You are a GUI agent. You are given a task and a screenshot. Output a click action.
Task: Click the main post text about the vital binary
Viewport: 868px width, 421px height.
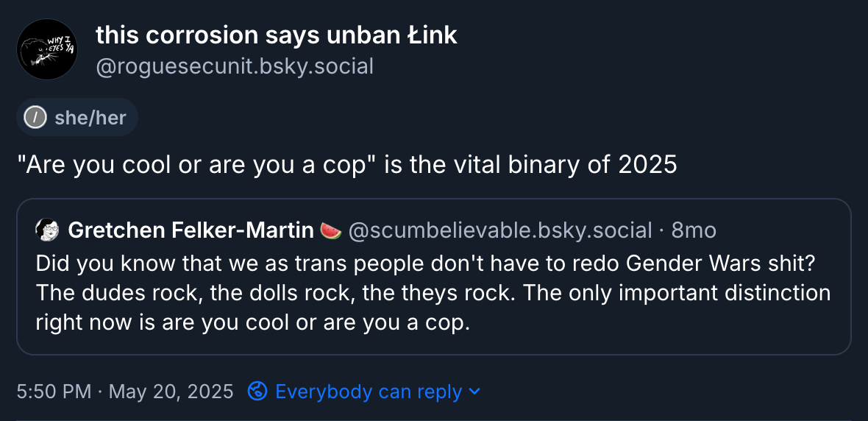click(346, 165)
